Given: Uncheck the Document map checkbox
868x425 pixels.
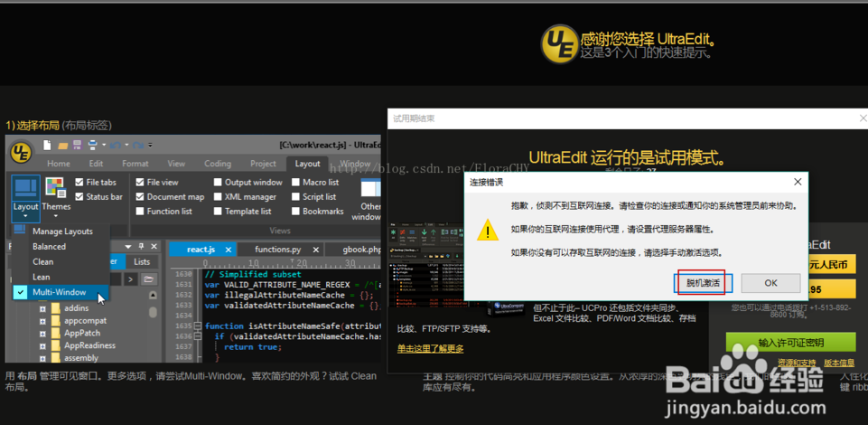Looking at the screenshot, I should coord(140,196).
